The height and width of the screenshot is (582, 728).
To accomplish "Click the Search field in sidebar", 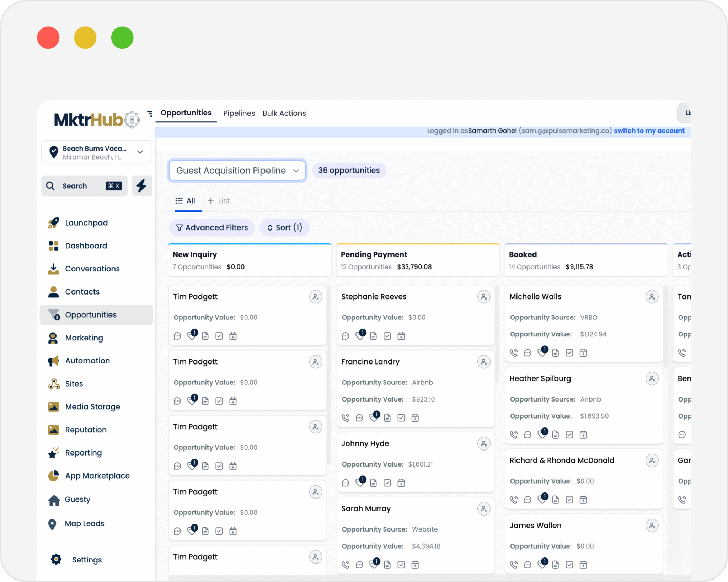I will (84, 186).
